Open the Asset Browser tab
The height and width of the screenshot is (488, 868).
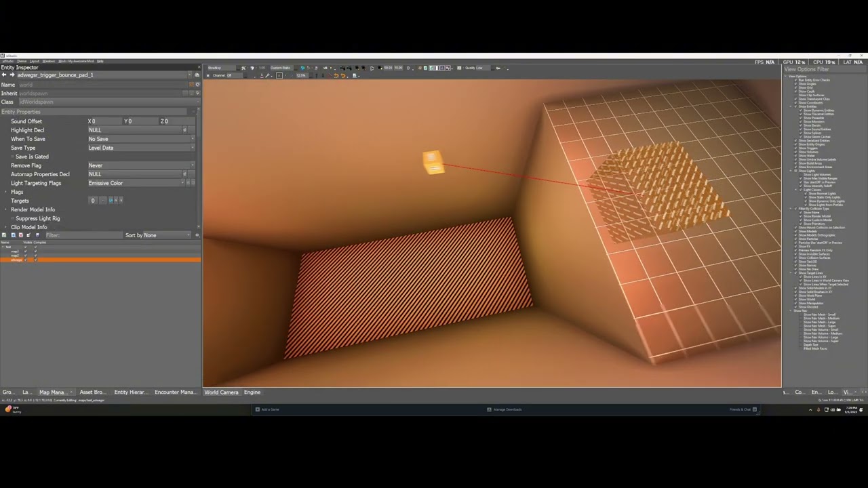pos(93,392)
